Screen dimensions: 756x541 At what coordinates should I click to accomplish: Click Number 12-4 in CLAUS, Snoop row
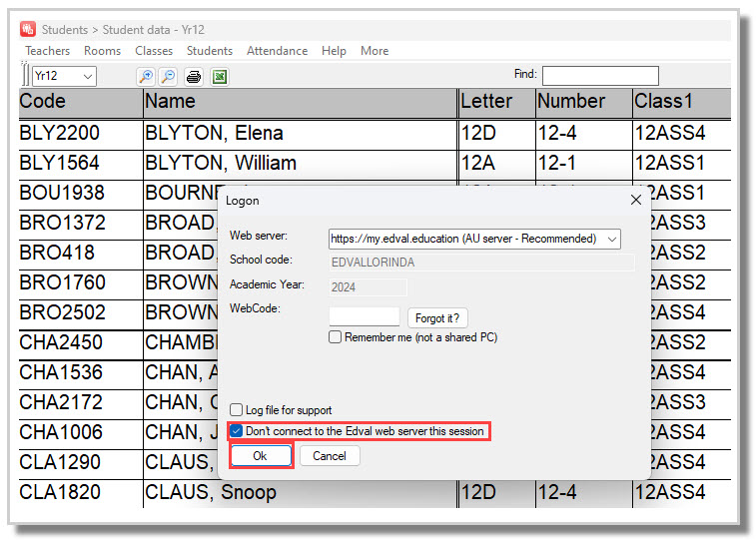coord(584,493)
